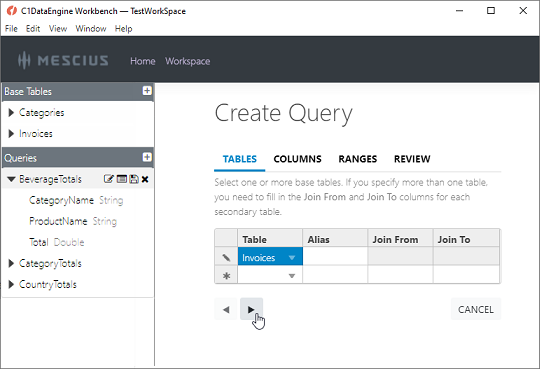Image resolution: width=540 pixels, height=369 pixels.
Task: Click the Base Tables panel header
Action: 78,92
